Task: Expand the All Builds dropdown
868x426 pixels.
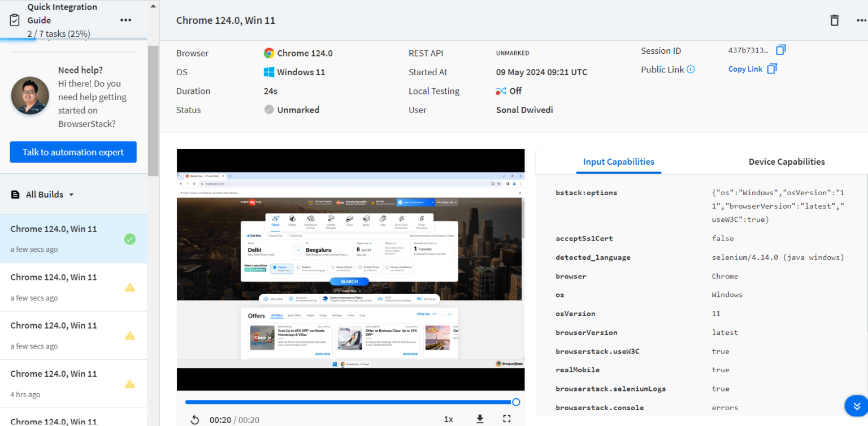Action: pyautogui.click(x=71, y=195)
